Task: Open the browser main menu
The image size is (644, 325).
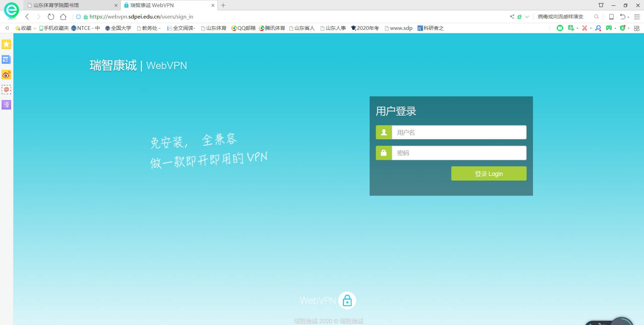Action: coord(637,17)
